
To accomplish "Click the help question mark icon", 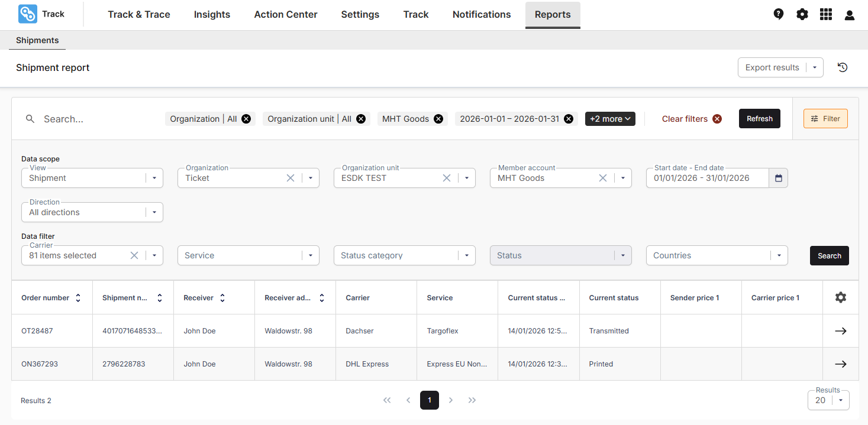I will point(779,14).
